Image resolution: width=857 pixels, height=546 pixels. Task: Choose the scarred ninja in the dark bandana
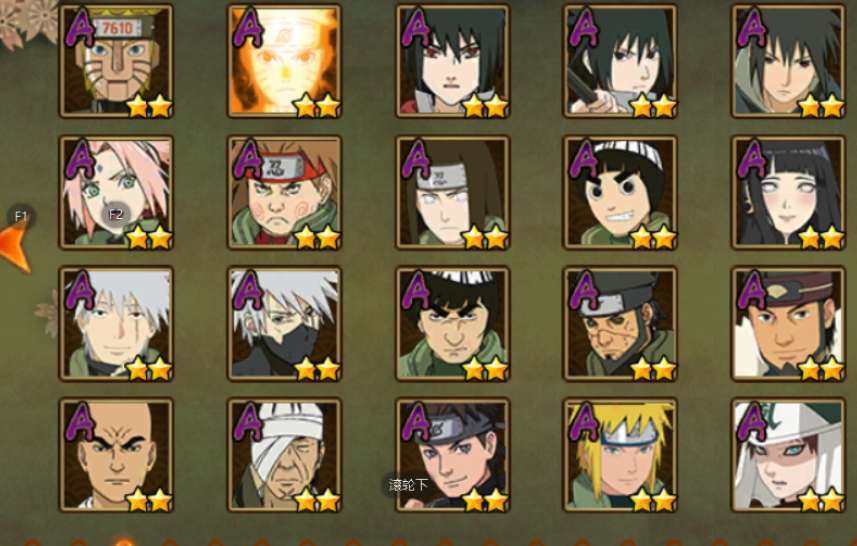coord(620,324)
